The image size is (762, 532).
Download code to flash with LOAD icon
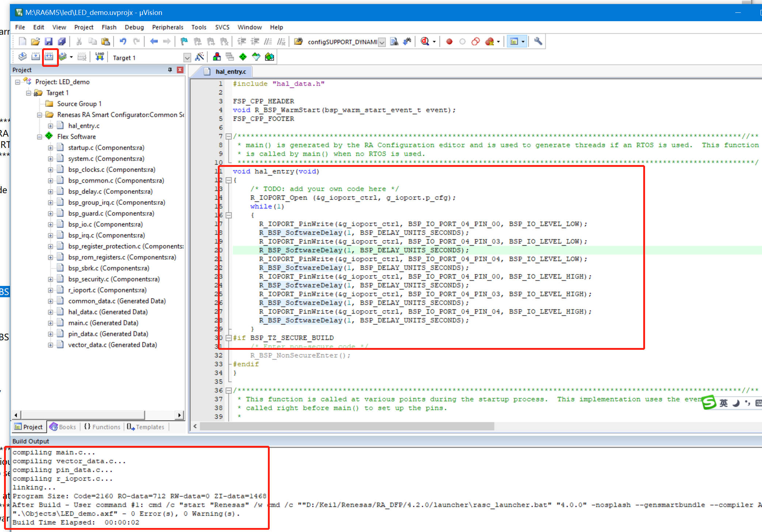point(99,57)
